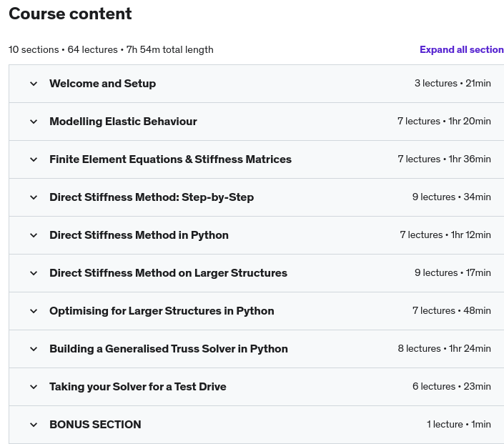Expand chevron for Finite Element Equations & Stiffness Matrices
This screenshot has height=444, width=504.
pyautogui.click(x=34, y=159)
